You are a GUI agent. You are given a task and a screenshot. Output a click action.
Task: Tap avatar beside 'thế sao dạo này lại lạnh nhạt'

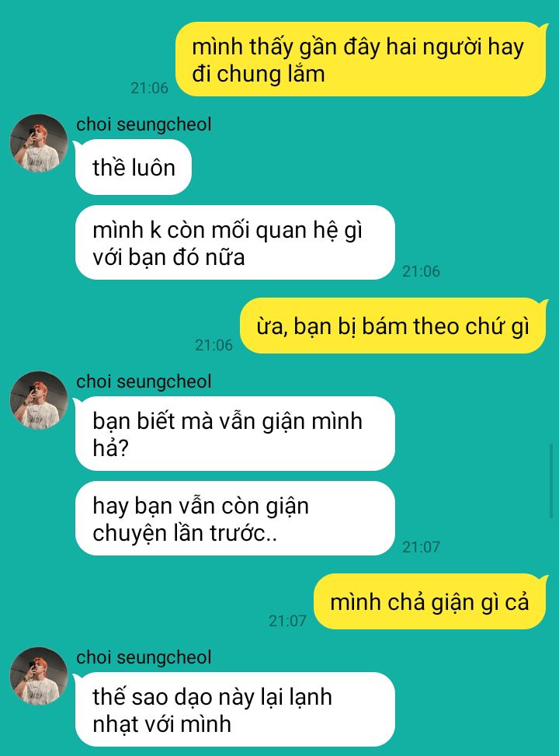coord(39,675)
